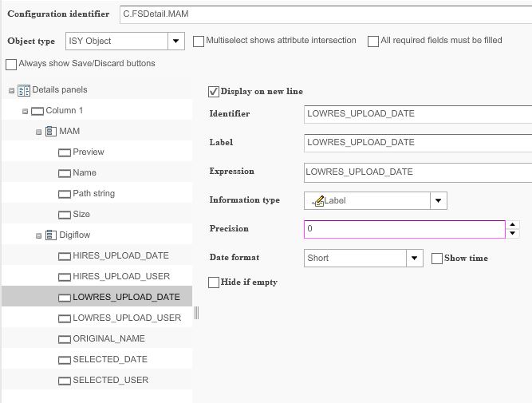The image size is (532, 403).
Task: Collapse the Digiflow tree node
Action: 39,235
